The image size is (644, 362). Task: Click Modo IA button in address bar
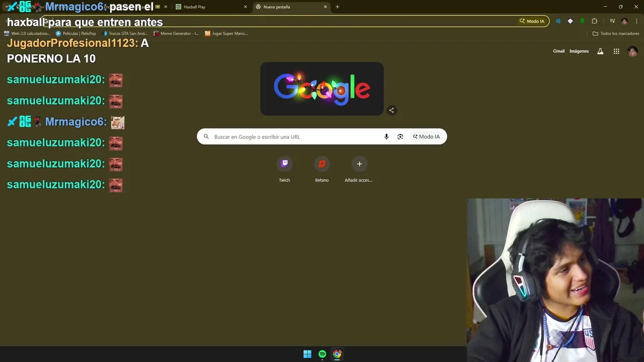click(x=532, y=21)
